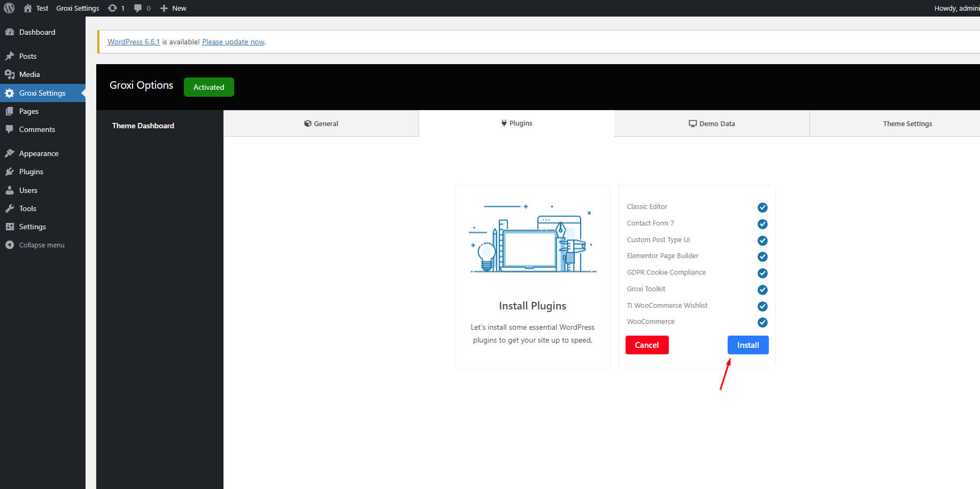This screenshot has height=489, width=980.
Task: Click the Install Plugins heading
Action: (533, 306)
